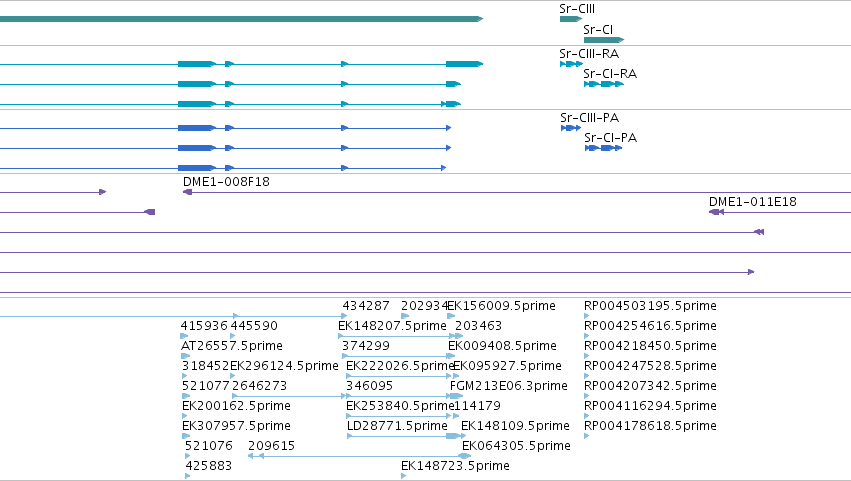Viewport: 851px width, 481px height.
Task: Open the Sr-CI-PA protein label
Action: tap(611, 137)
